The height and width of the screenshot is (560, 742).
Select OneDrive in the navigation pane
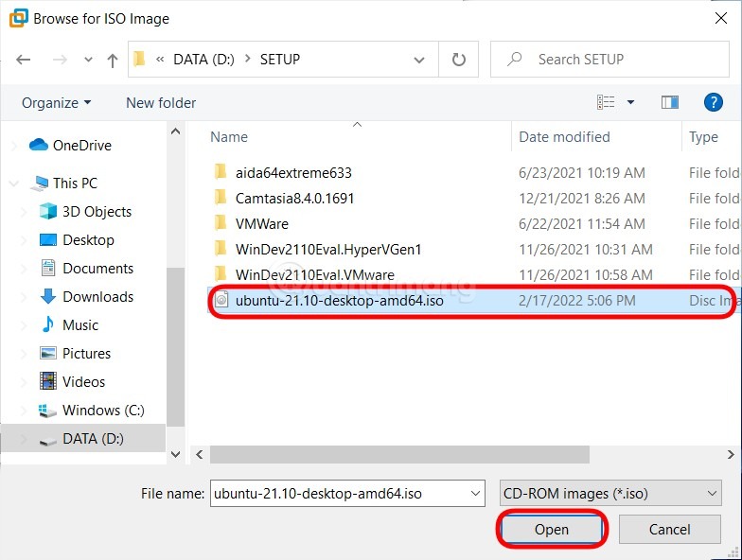(x=81, y=146)
